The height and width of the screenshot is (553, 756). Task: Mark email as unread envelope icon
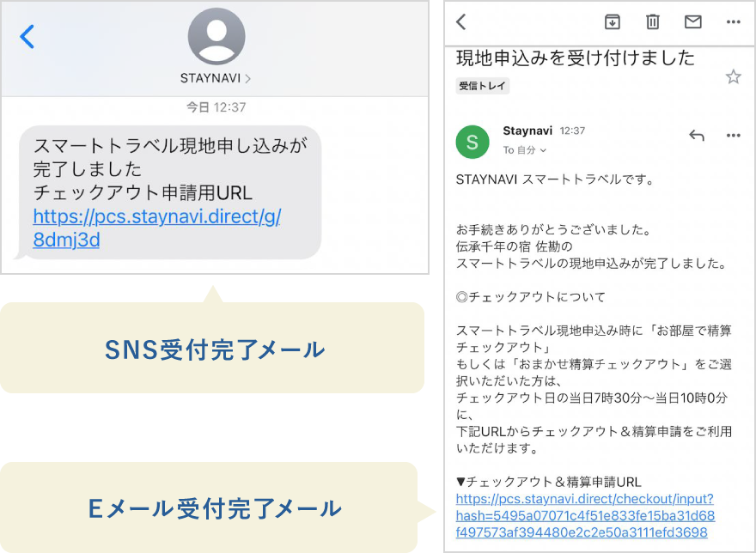[692, 21]
